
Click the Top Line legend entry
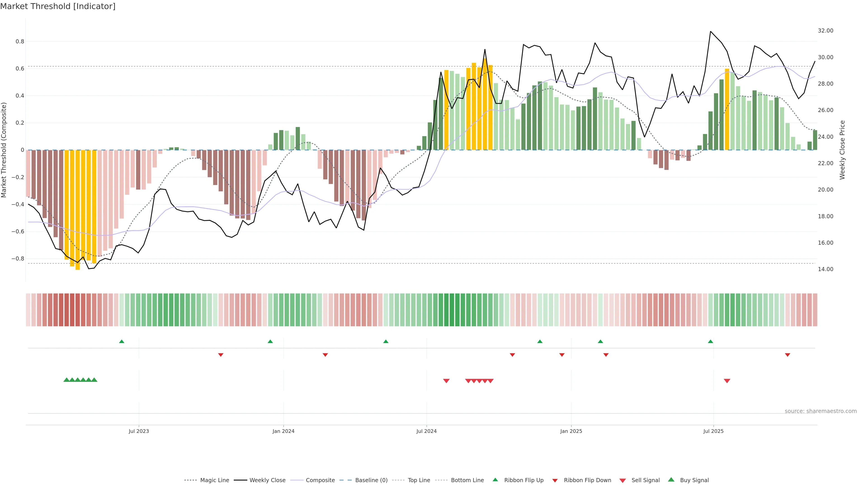(419, 480)
